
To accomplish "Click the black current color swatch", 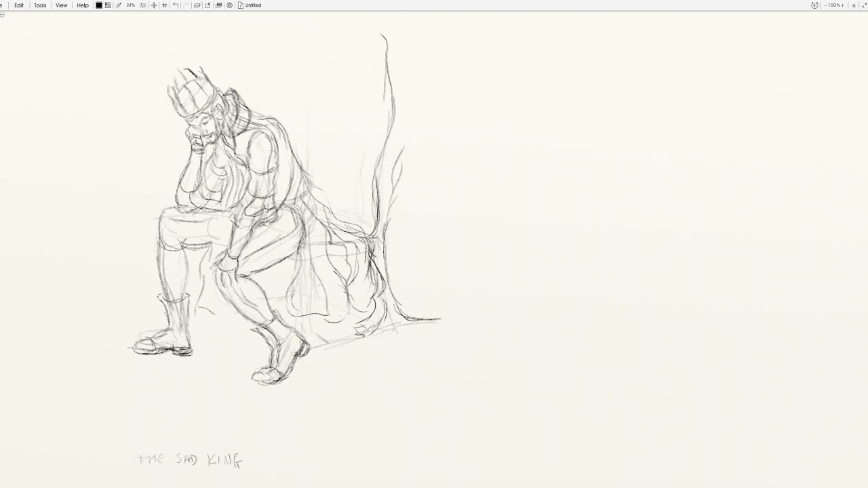I will point(99,5).
